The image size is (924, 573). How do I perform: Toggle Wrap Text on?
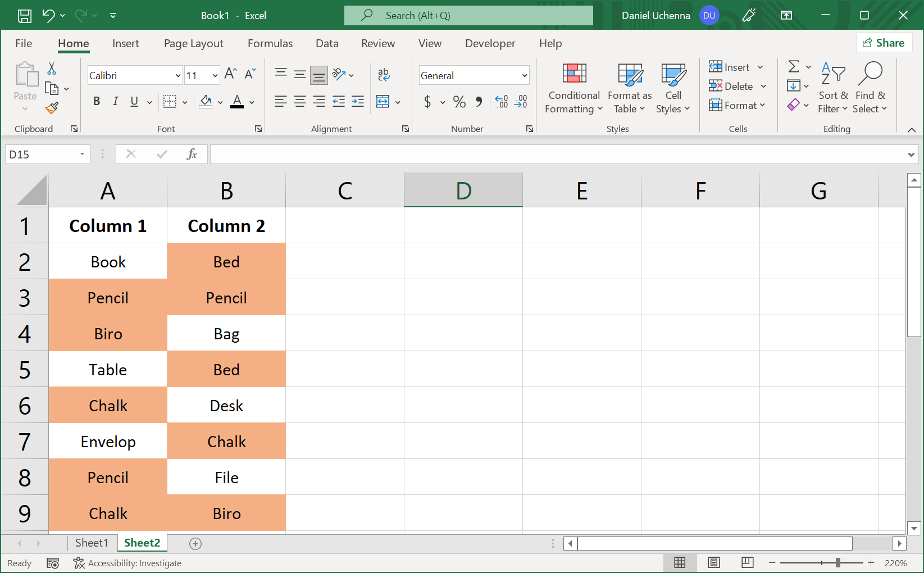[x=384, y=75]
